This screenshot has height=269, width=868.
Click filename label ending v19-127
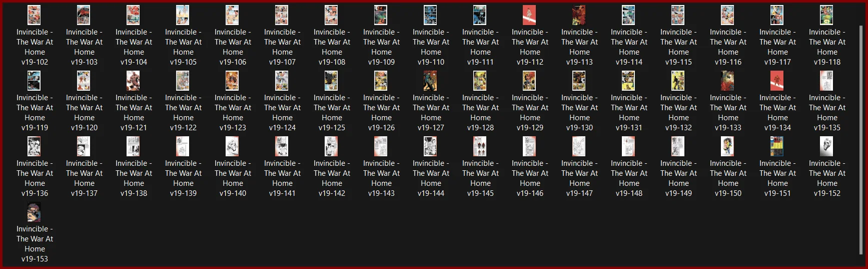[431, 113]
